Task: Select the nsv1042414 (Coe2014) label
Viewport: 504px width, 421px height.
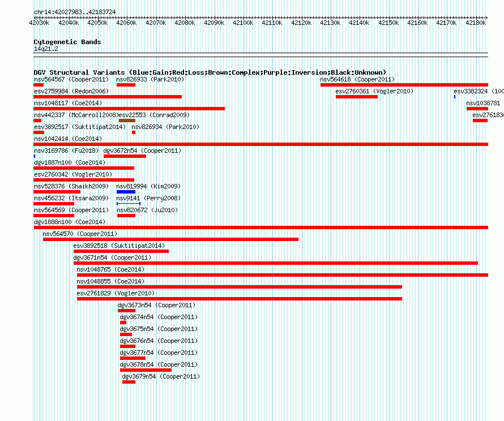Action: tap(68, 139)
